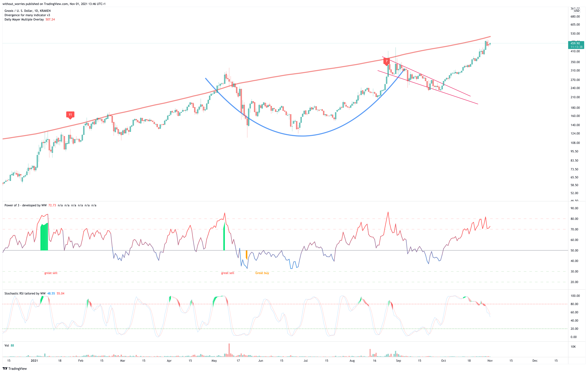Click the 530.00 price axis label
The width and height of the screenshot is (588, 373).
point(575,33)
